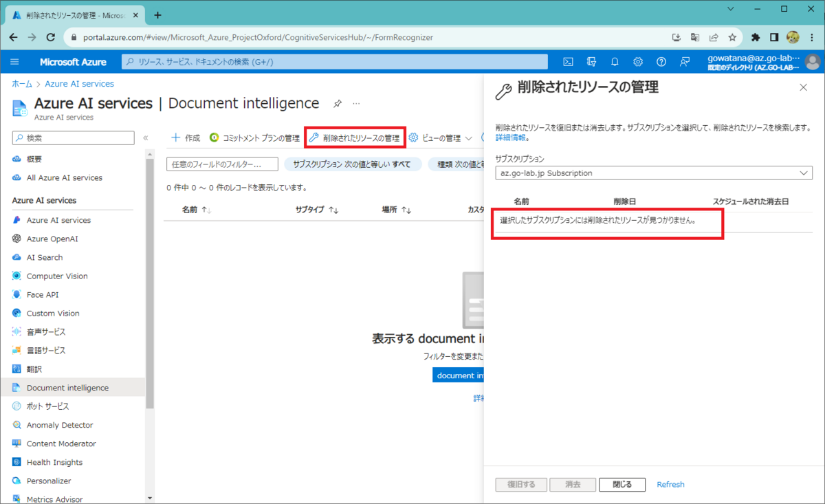Click the ホーム breadcrumb link
The height and width of the screenshot is (504, 825).
tap(22, 84)
